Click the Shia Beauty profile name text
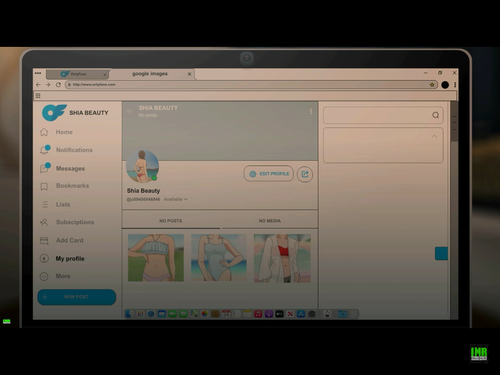500x375 pixels. pos(143,191)
